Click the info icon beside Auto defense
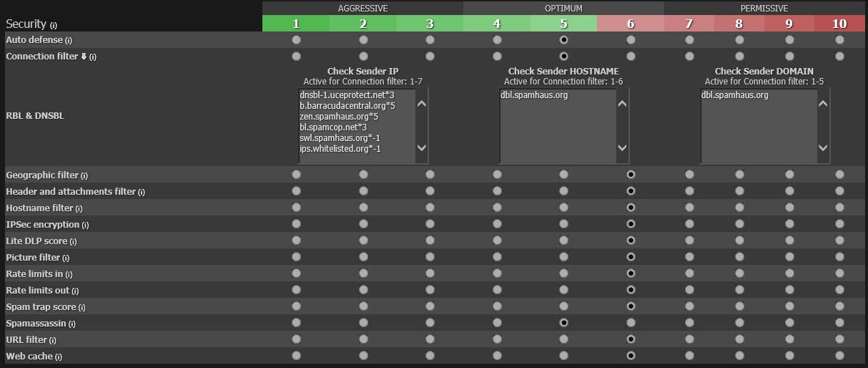868x368 pixels. 69,41
